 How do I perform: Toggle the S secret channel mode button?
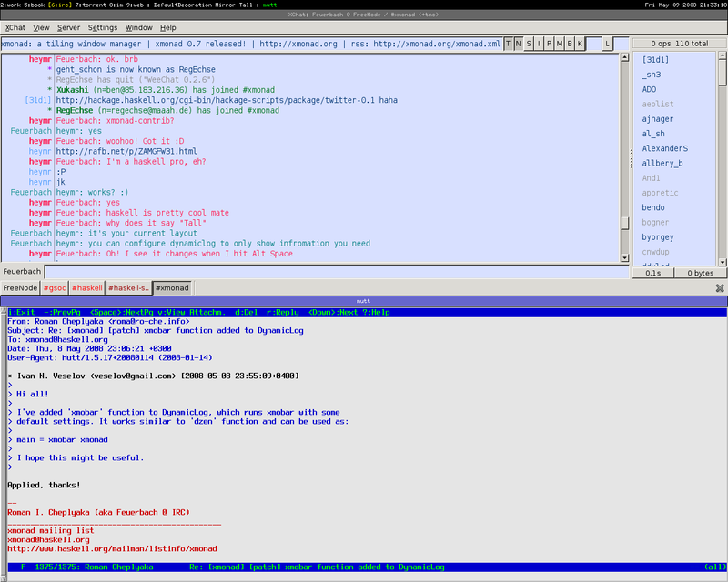(x=529, y=44)
